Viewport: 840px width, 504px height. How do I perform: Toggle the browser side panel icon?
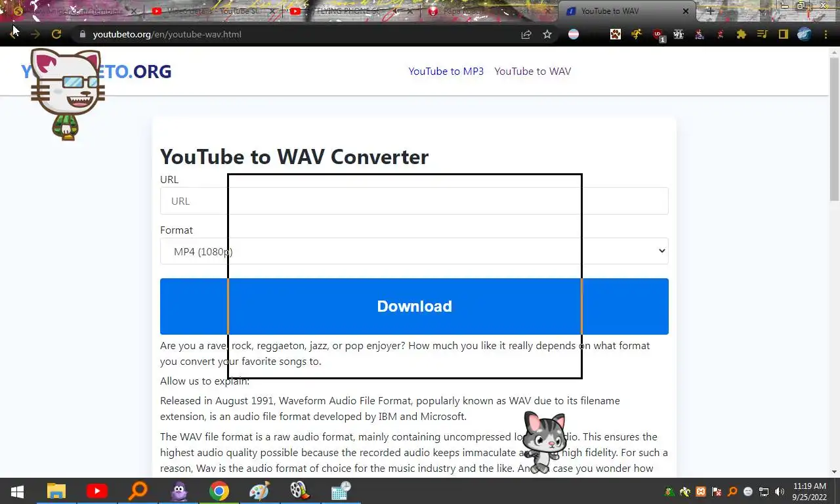tap(783, 34)
